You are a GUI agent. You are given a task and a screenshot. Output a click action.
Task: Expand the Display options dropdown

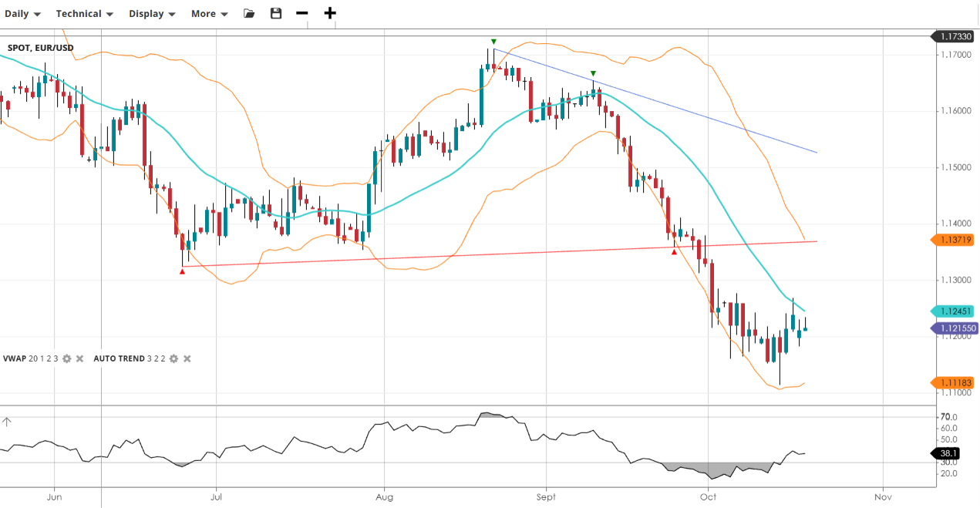tap(152, 14)
